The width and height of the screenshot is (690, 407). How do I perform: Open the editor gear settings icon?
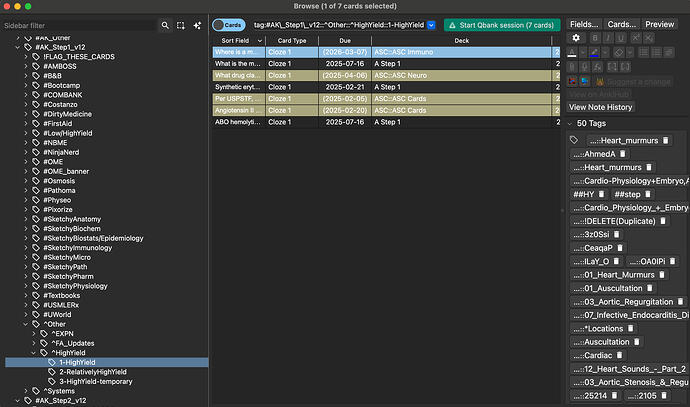576,38
